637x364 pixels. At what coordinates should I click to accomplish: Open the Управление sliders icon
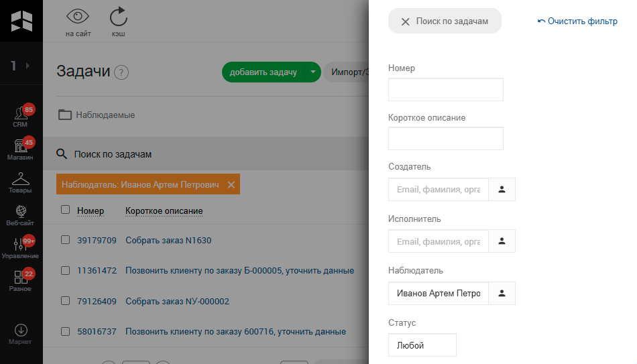pyautogui.click(x=20, y=247)
